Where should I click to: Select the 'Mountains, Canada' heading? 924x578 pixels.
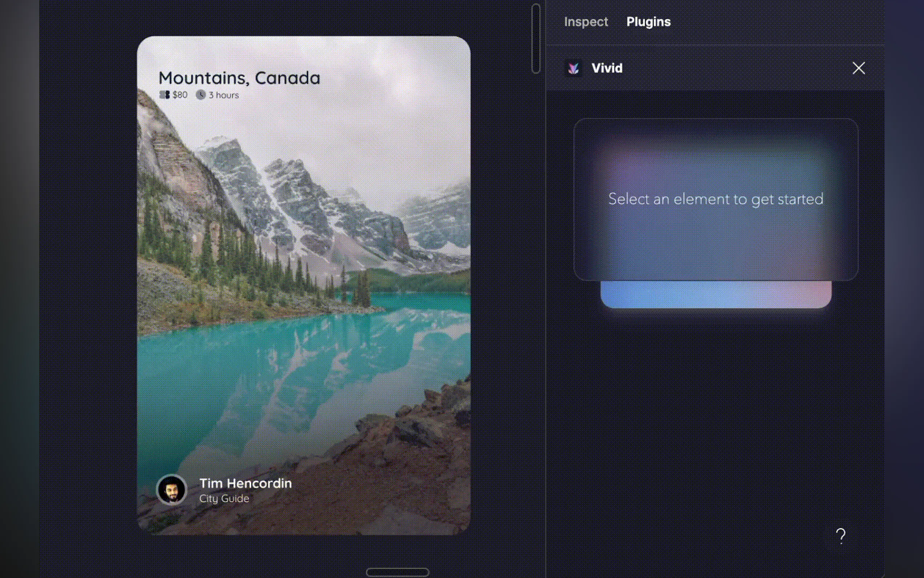click(239, 78)
